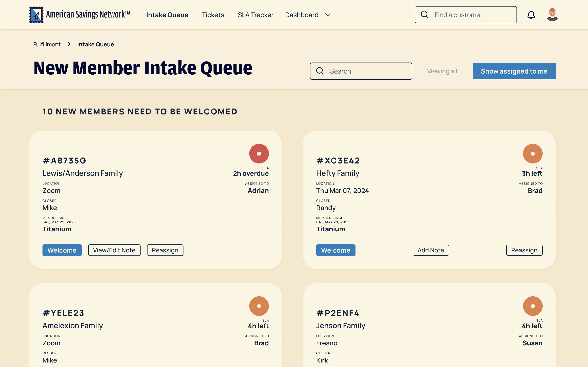Click the orange SLA indicator on #XC3E42
Screen dimensions: 588x367
[532, 154]
